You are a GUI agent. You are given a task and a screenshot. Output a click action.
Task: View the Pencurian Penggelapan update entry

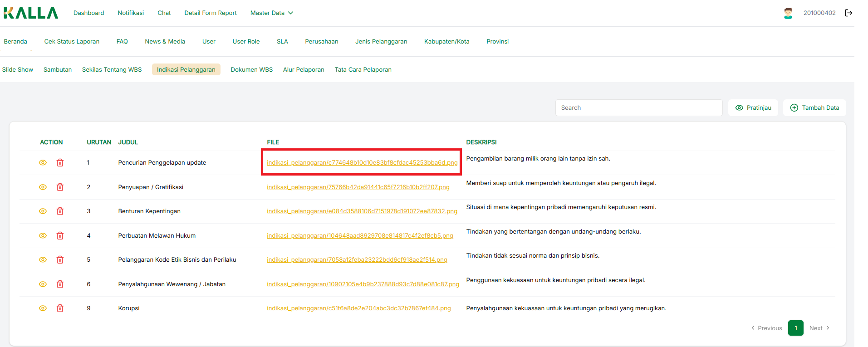43,162
